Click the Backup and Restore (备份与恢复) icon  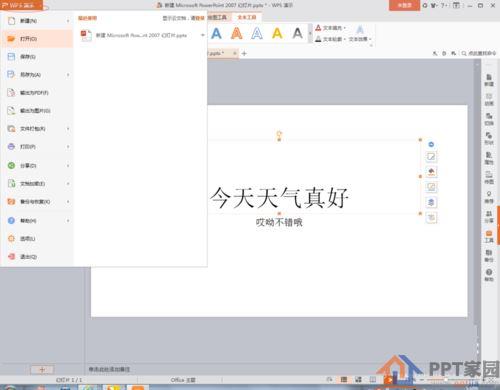[11, 201]
